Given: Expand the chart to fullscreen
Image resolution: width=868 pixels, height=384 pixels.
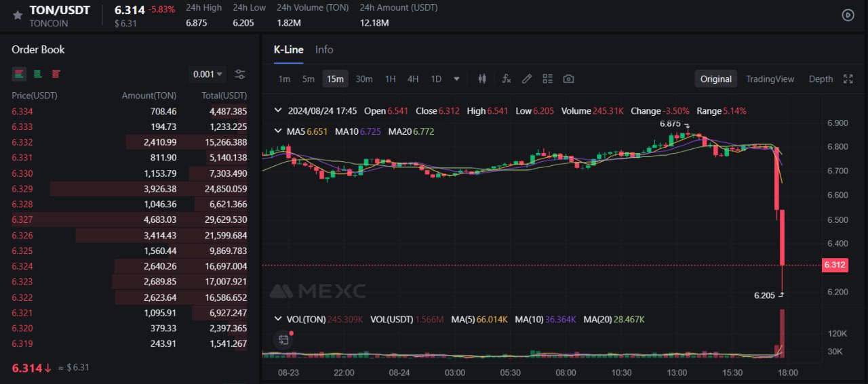Looking at the screenshot, I should click(848, 79).
